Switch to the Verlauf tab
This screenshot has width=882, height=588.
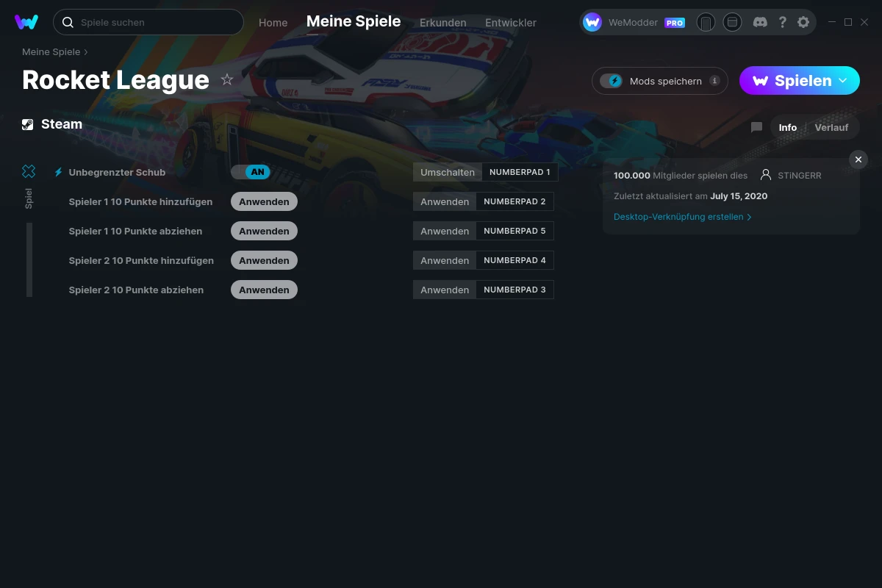click(831, 127)
